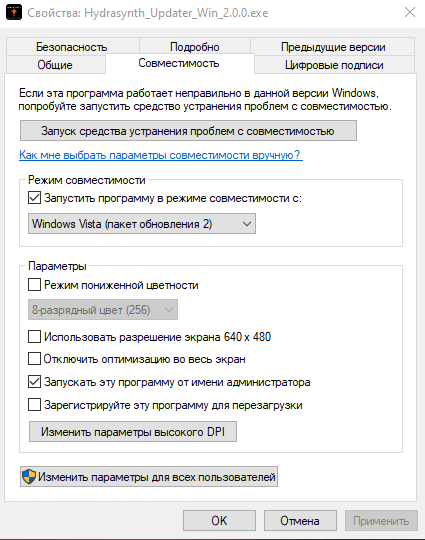
Task: Uncheck run as administrator checkbox
Action: pos(34,382)
